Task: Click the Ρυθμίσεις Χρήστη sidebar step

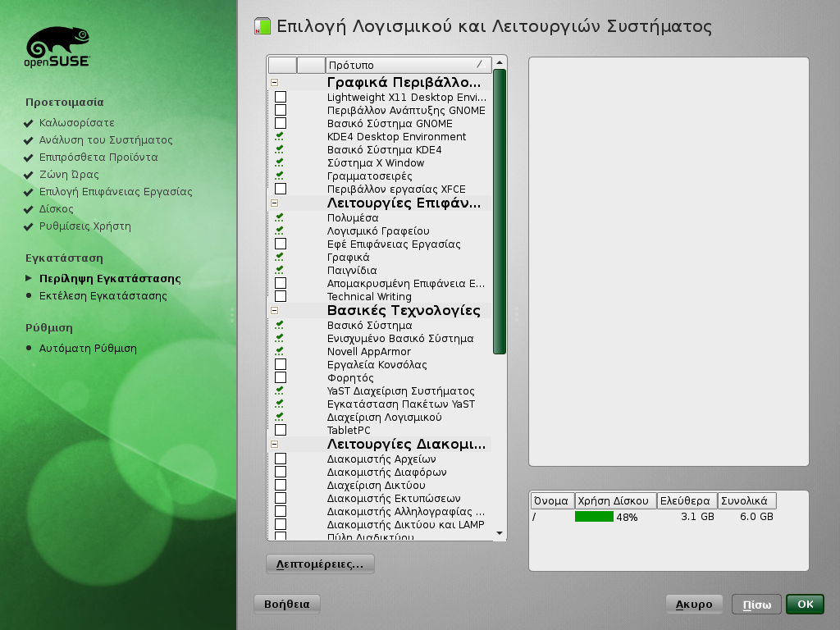Action: point(85,226)
